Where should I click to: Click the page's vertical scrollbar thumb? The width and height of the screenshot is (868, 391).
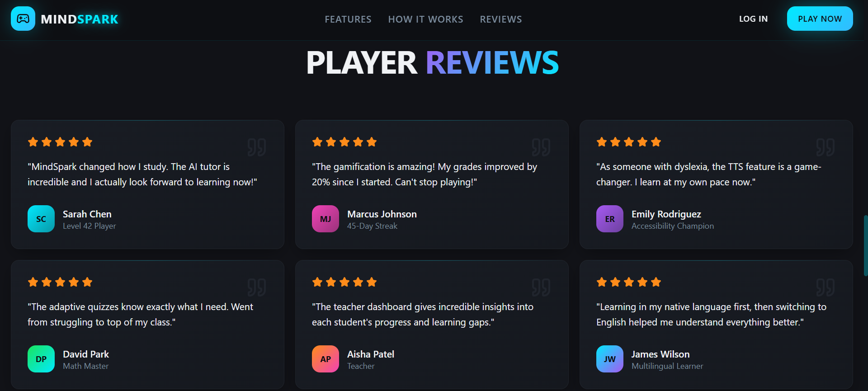(x=866, y=246)
